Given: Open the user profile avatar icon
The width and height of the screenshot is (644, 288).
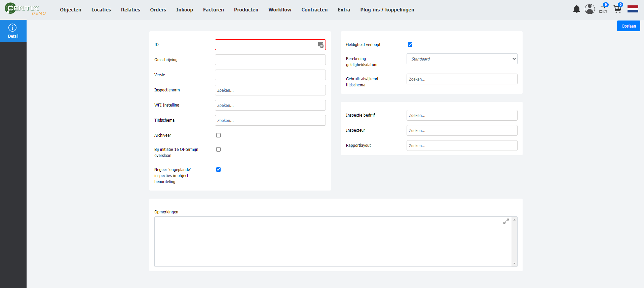Looking at the screenshot, I should tap(590, 9).
